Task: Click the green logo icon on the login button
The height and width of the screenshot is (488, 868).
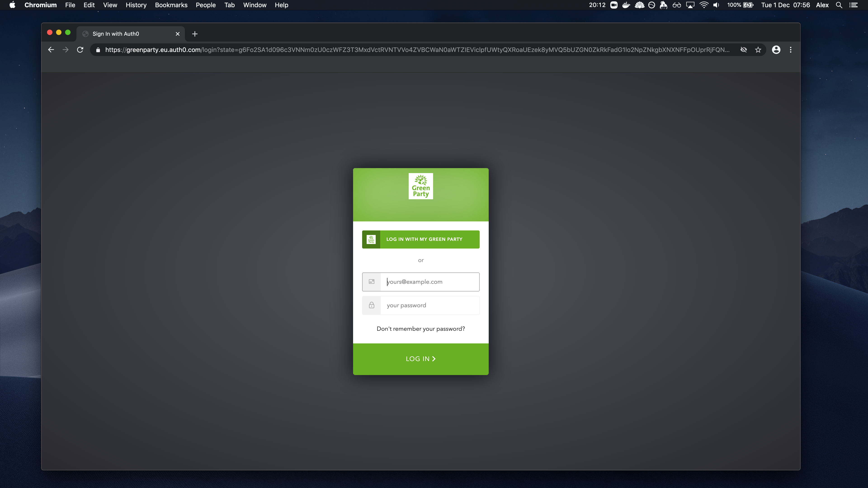Action: coord(371,239)
